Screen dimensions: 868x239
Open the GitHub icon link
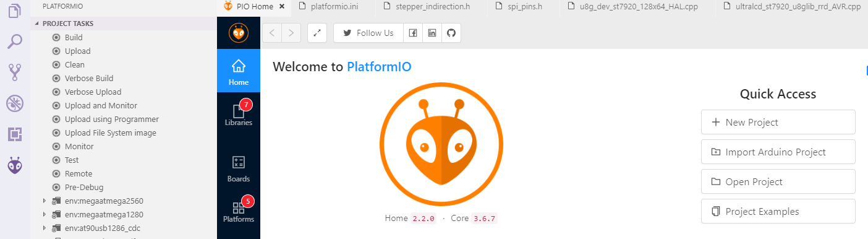click(x=451, y=33)
